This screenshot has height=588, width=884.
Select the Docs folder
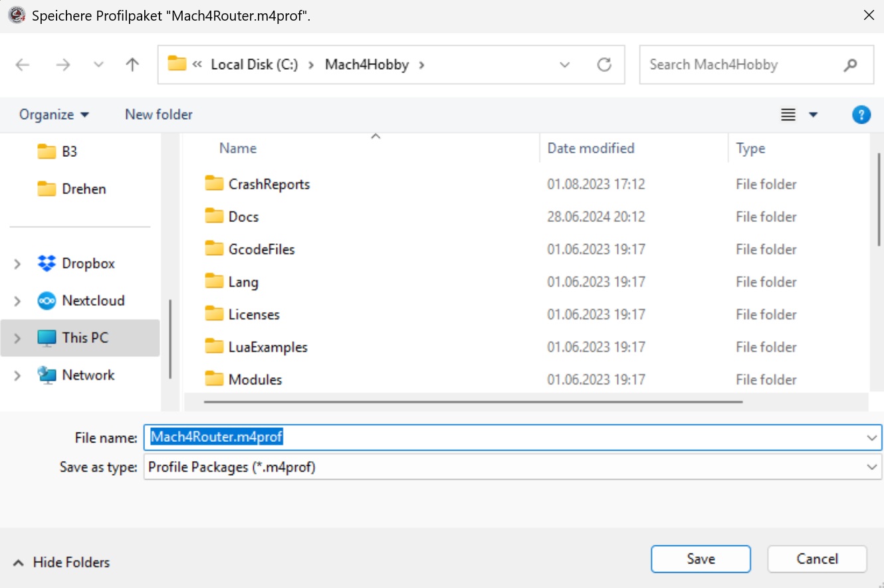[x=243, y=217]
